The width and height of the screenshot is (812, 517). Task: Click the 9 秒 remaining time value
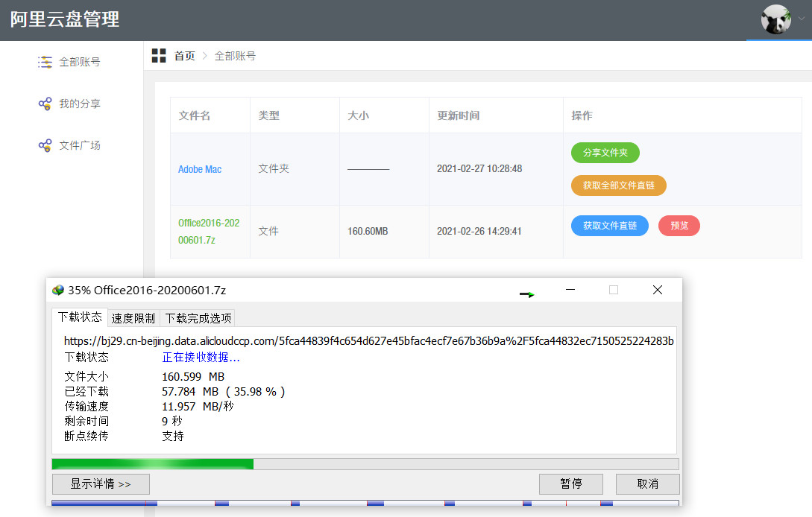pyautogui.click(x=172, y=421)
